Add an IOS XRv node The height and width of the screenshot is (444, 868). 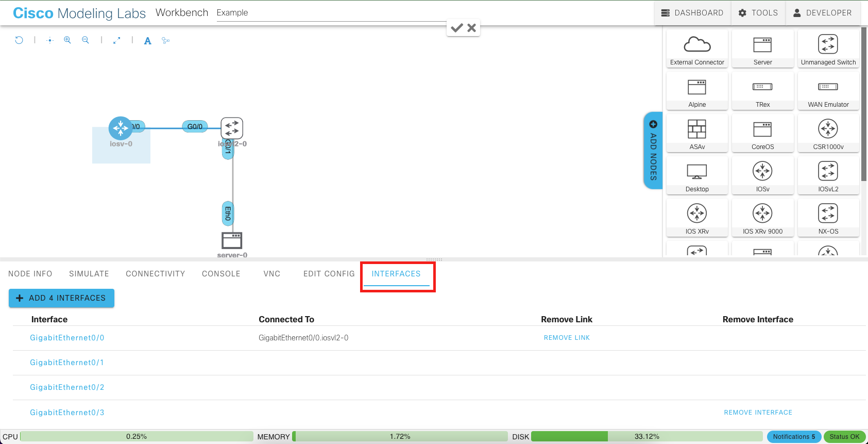(x=697, y=218)
